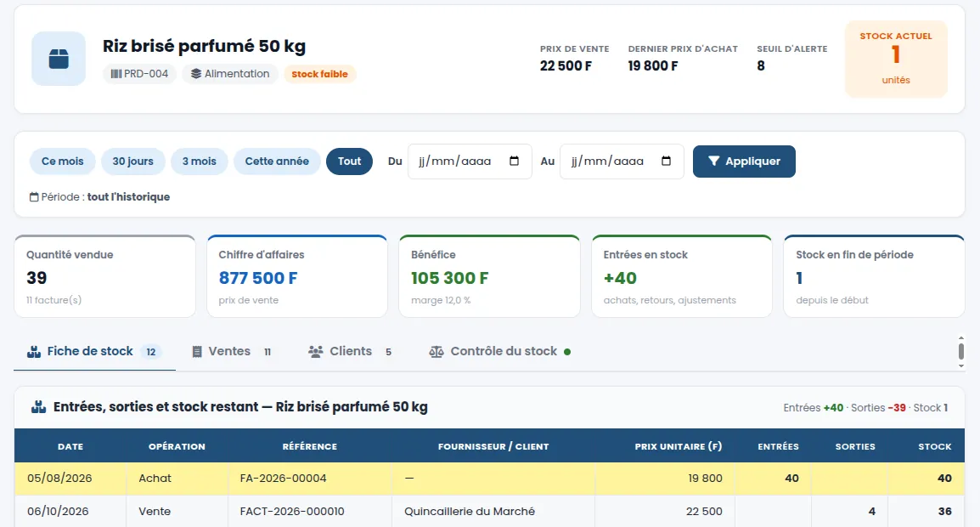Open the calendar picker in the Au field
This screenshot has height=527, width=980.
tap(667, 161)
